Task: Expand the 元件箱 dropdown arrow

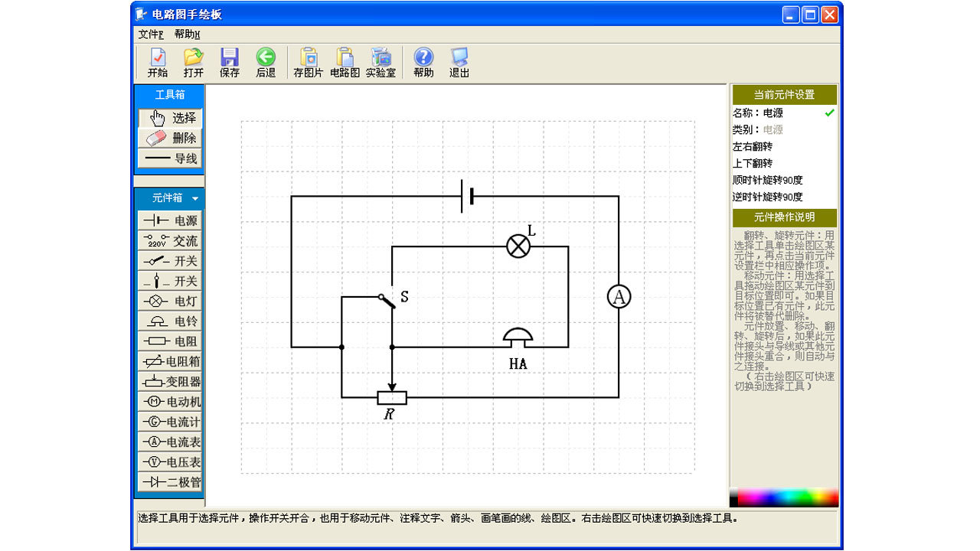Action: (195, 199)
